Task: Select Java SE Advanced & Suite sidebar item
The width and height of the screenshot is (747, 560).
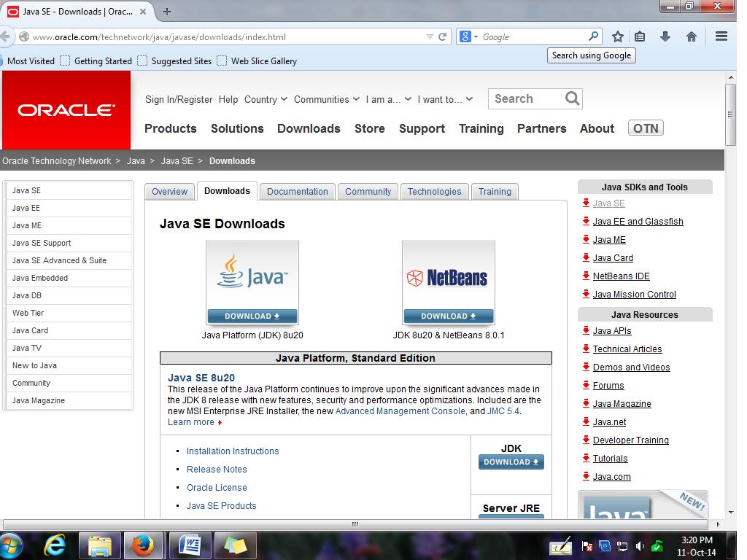Action: click(x=69, y=260)
